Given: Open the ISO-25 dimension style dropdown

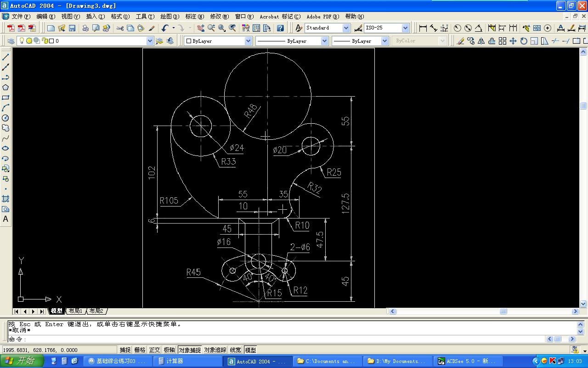Looking at the screenshot, I should pos(406,28).
